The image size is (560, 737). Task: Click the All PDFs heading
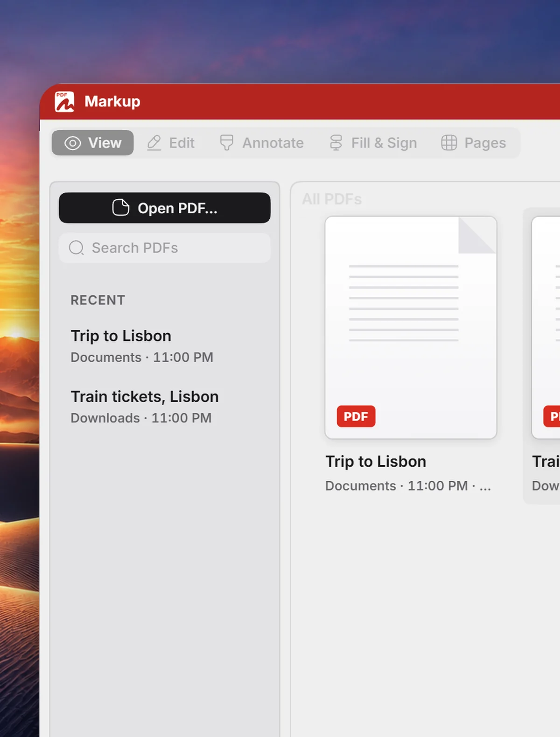pyautogui.click(x=332, y=199)
